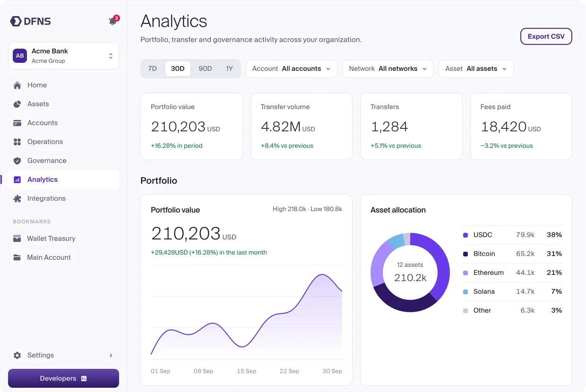Click the USDC legend color swatch
This screenshot has height=392, width=586.
pyautogui.click(x=465, y=235)
